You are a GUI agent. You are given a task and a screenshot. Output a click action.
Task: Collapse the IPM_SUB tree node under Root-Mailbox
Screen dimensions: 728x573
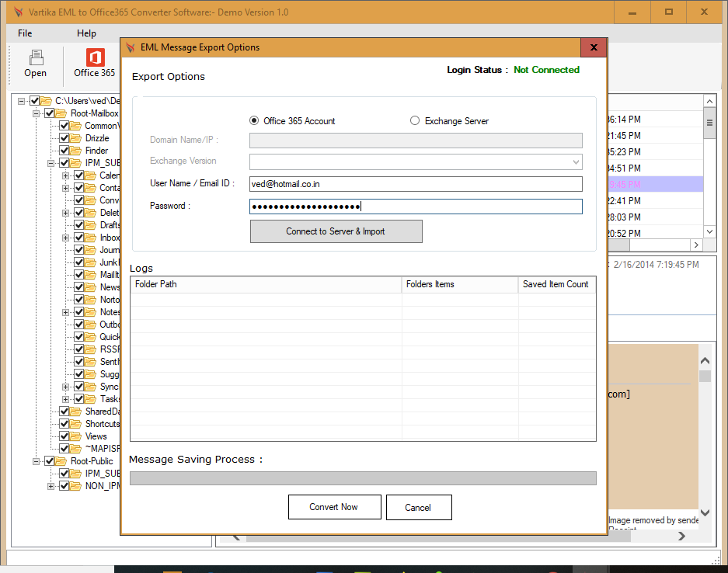point(51,163)
